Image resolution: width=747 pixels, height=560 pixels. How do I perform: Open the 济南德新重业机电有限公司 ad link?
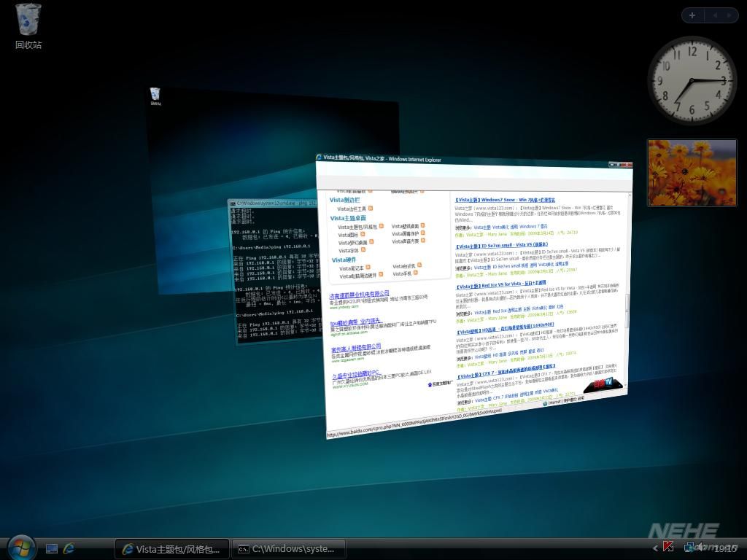point(359,295)
